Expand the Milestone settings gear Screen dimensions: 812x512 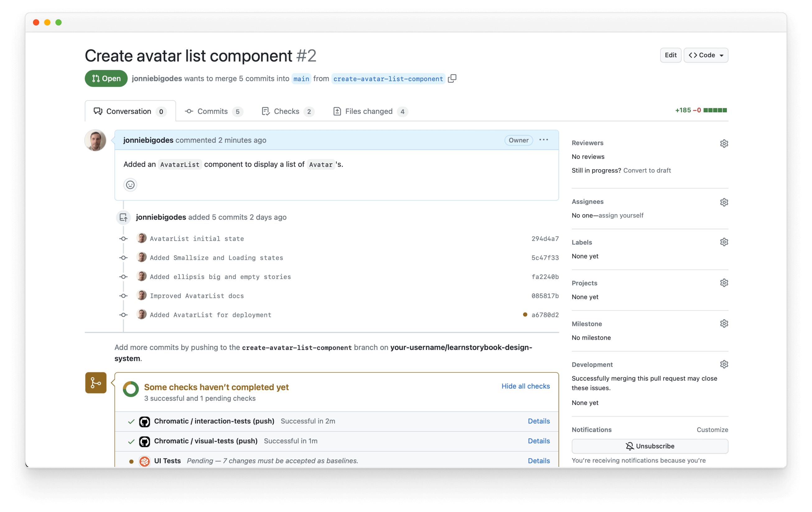pyautogui.click(x=724, y=324)
